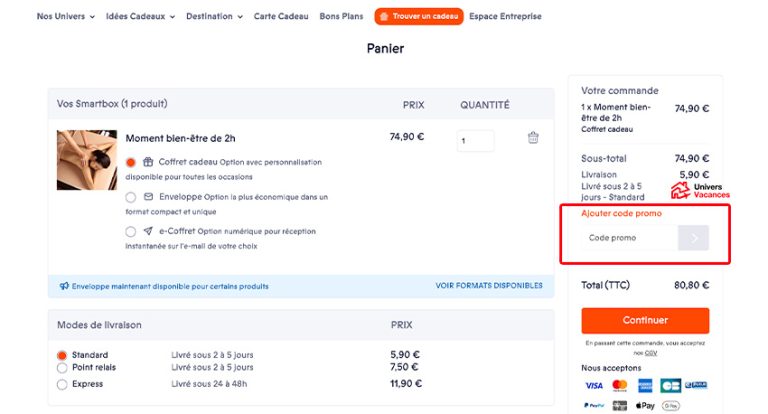The height and width of the screenshot is (414, 768).
Task: Open the Bons Plans menu item
Action: 342,17
